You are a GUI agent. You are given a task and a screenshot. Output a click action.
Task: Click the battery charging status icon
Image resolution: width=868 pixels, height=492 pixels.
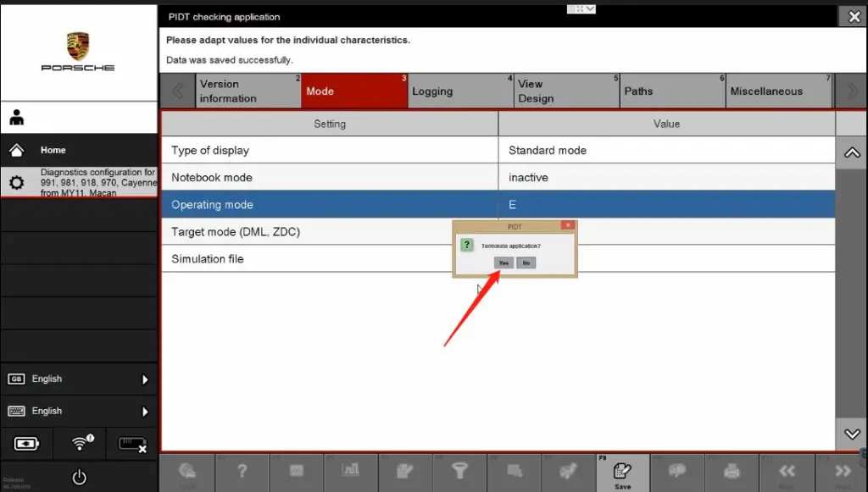(x=26, y=443)
